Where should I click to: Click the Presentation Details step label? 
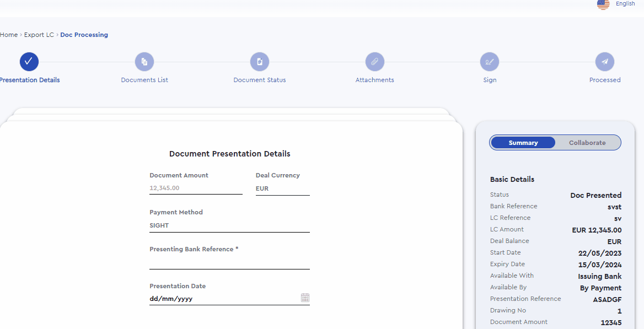click(30, 80)
